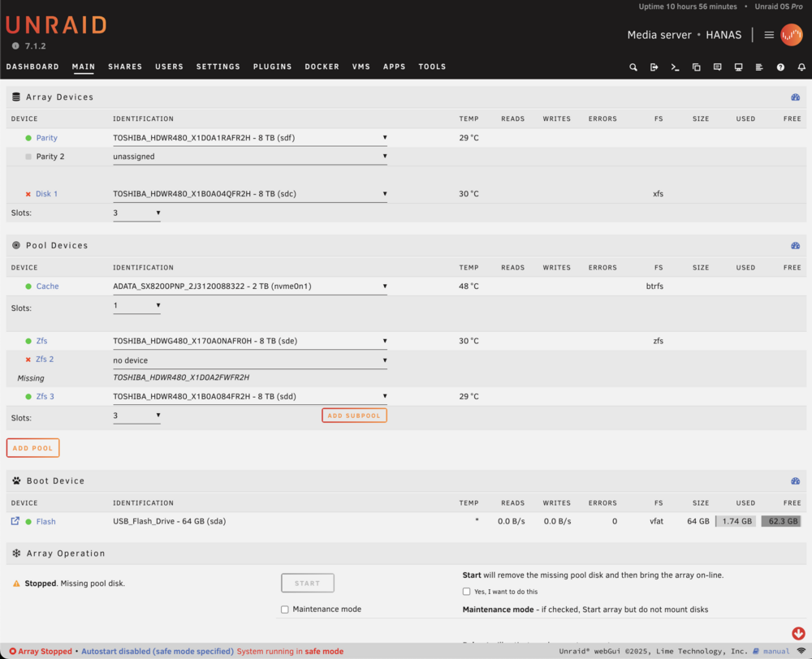This screenshot has height=659, width=812.
Task: Open the Zfs pool device link
Action: coord(41,341)
